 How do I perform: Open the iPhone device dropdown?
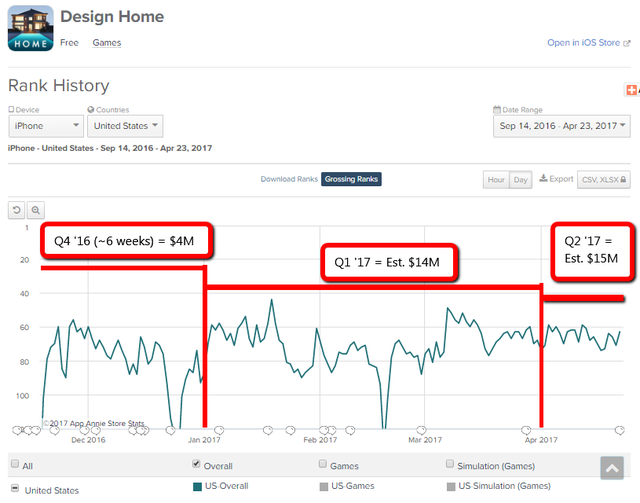46,126
